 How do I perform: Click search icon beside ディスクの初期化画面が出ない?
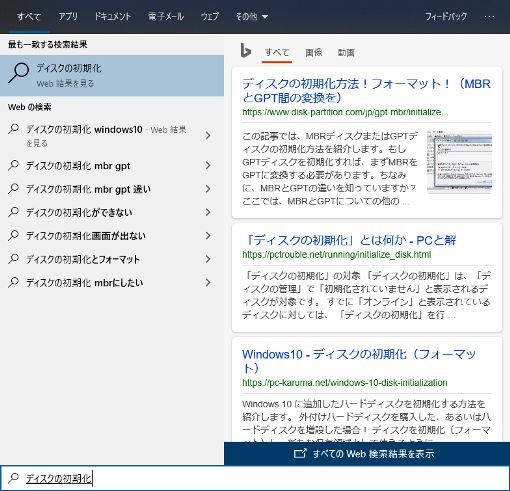(x=13, y=235)
